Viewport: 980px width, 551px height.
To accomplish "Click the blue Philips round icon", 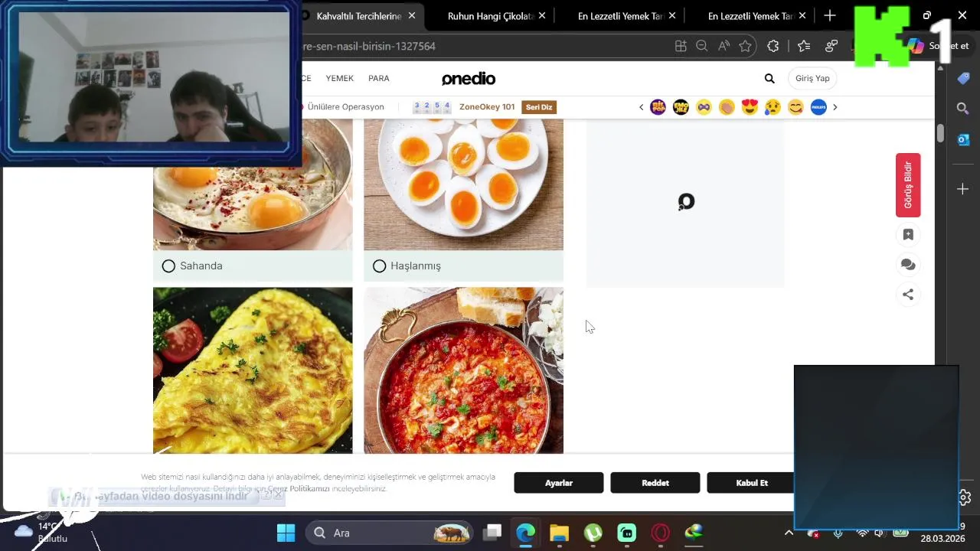I will [x=818, y=107].
